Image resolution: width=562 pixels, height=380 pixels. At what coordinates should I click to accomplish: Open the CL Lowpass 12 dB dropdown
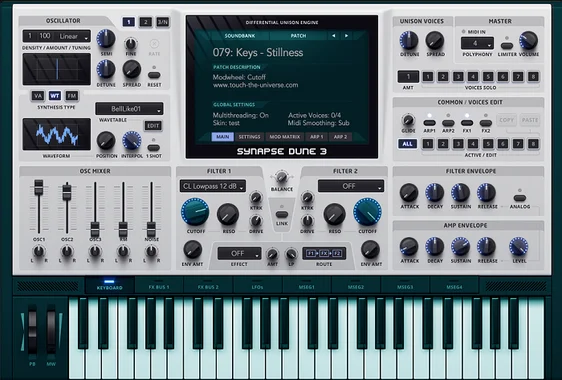click(213, 186)
